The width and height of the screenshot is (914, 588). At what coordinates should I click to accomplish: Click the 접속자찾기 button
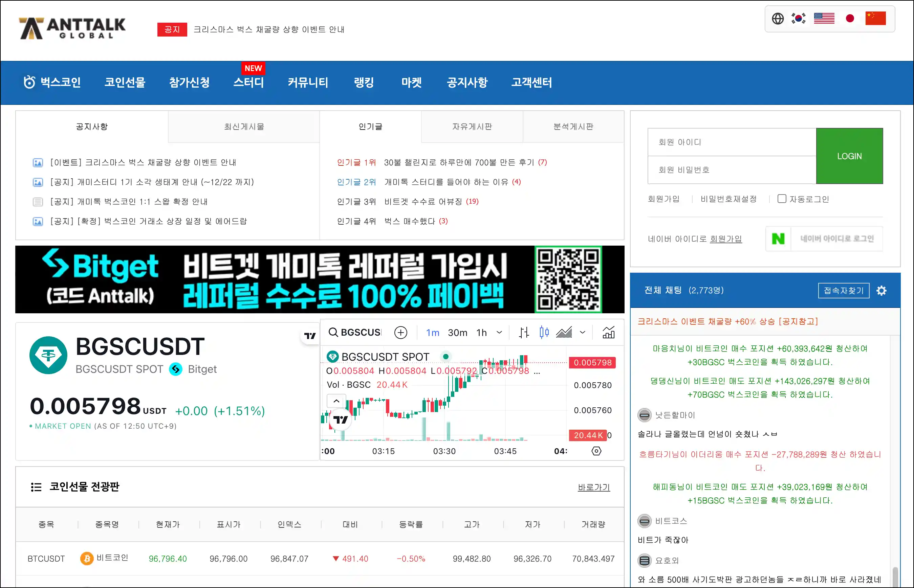844,291
